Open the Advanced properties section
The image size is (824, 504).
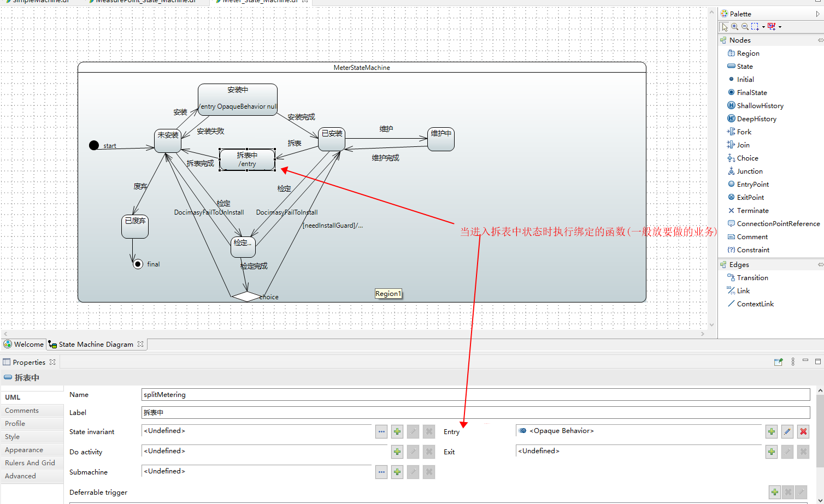(32, 476)
